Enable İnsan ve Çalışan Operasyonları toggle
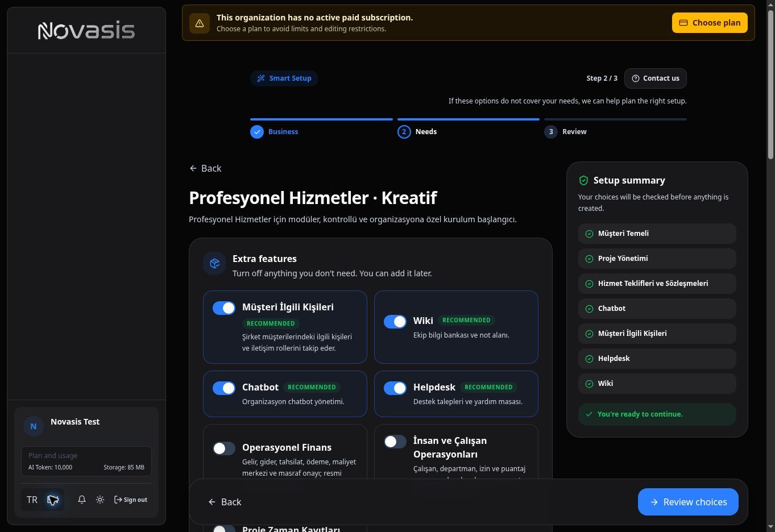This screenshot has width=775, height=532. tap(395, 442)
